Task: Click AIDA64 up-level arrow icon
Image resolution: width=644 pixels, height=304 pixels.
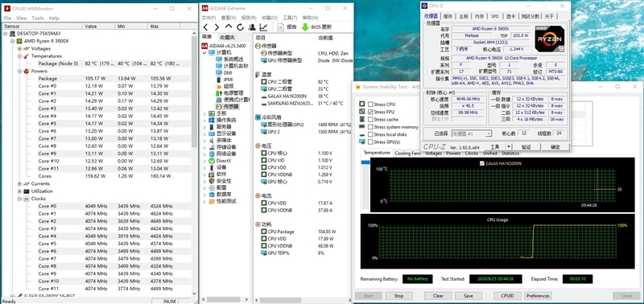Action: (229, 27)
